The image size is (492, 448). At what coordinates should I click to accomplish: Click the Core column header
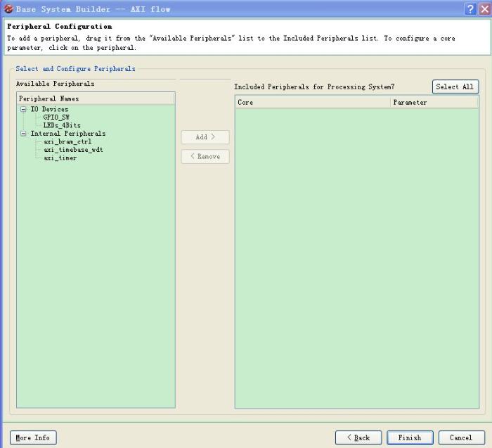pyautogui.click(x=313, y=103)
